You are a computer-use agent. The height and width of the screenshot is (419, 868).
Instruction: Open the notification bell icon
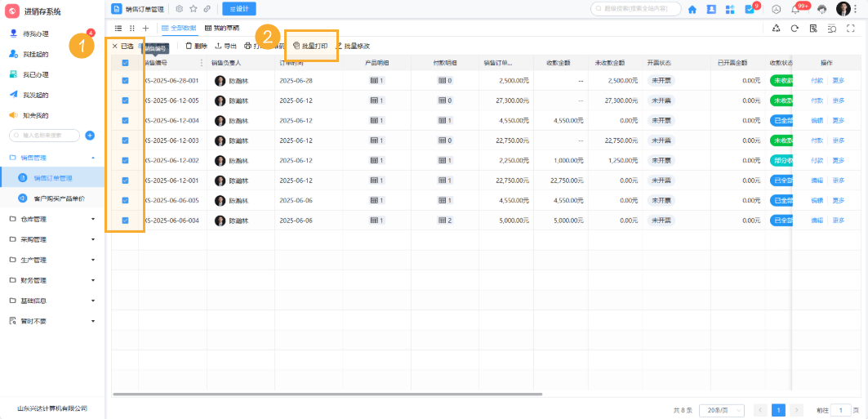pos(795,9)
